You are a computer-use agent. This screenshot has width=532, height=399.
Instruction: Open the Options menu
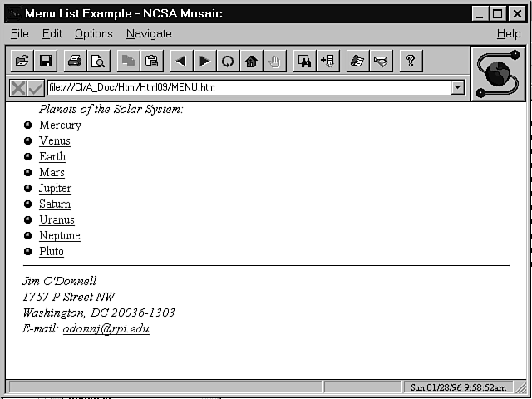[x=93, y=33]
